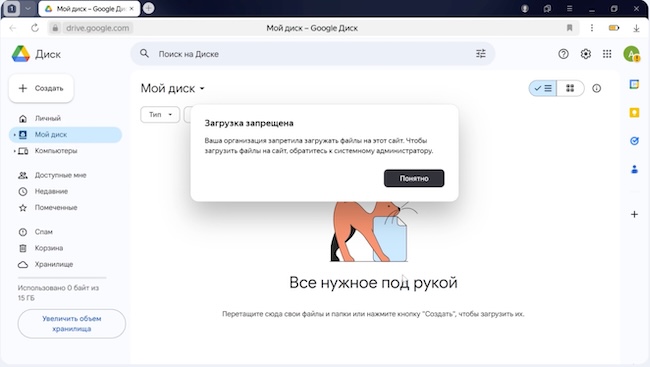Close the Google Drive tab
Image resolution: width=650 pixels, height=367 pixels.
[132, 8]
